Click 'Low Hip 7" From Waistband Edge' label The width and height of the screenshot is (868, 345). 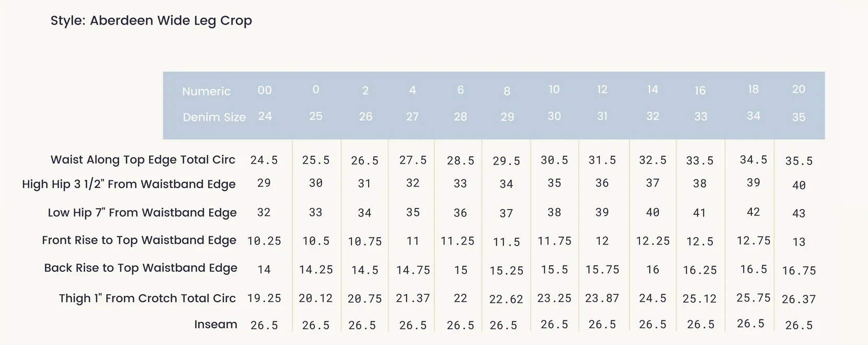pyautogui.click(x=142, y=212)
